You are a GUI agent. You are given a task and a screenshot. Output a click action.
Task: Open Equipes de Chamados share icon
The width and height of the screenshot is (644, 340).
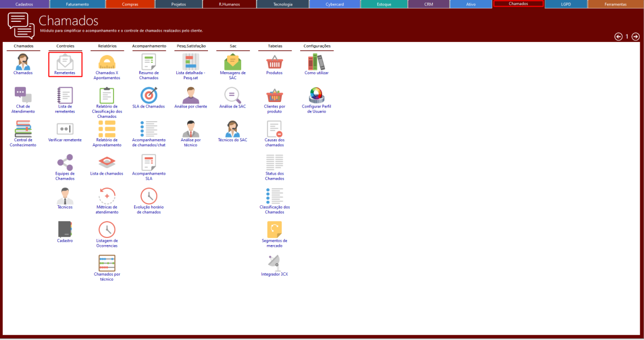pyautogui.click(x=65, y=163)
